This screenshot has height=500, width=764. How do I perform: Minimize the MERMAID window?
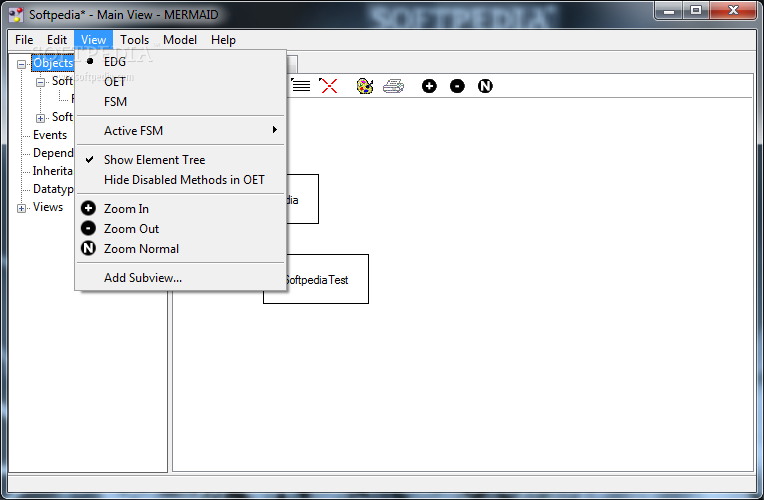[668, 11]
